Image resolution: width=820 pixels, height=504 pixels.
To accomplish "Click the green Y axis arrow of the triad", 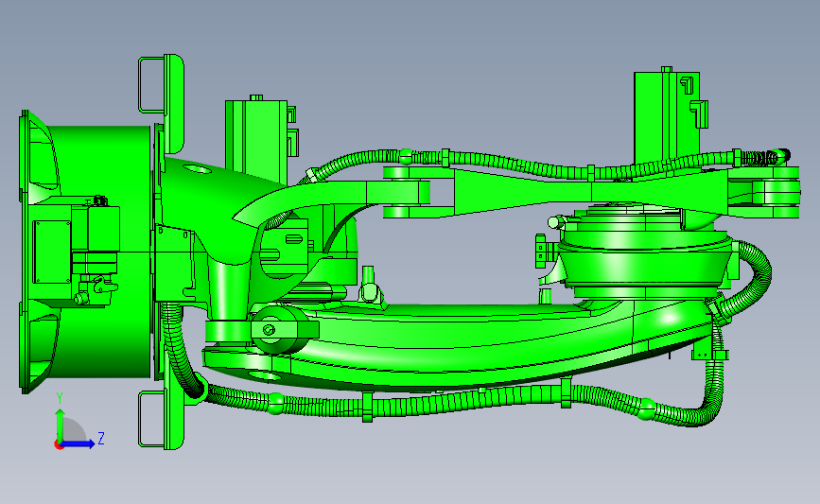I will (61, 425).
